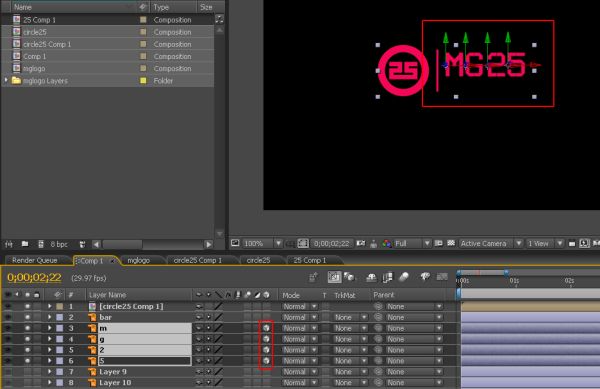The image size is (600, 389).
Task: Open the show channel RGB icon
Action: (x=387, y=243)
